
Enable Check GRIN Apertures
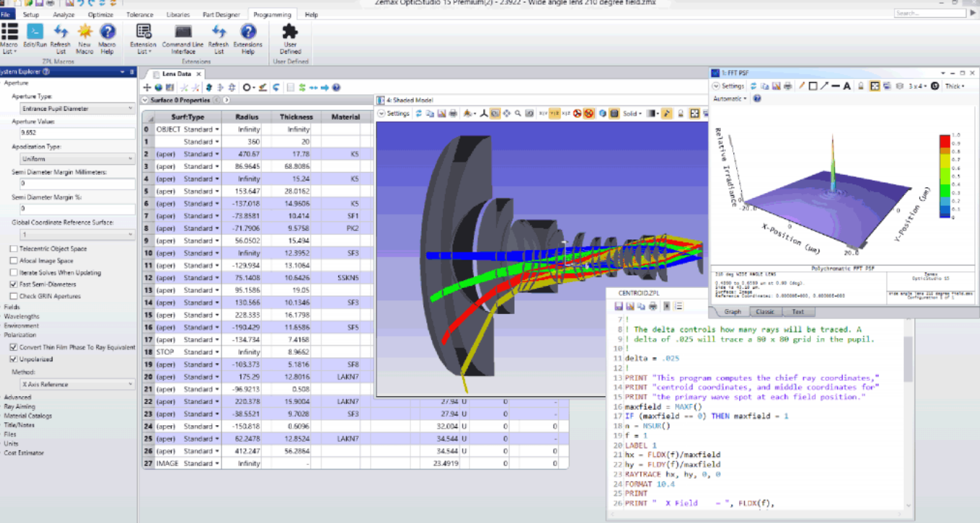coord(14,297)
